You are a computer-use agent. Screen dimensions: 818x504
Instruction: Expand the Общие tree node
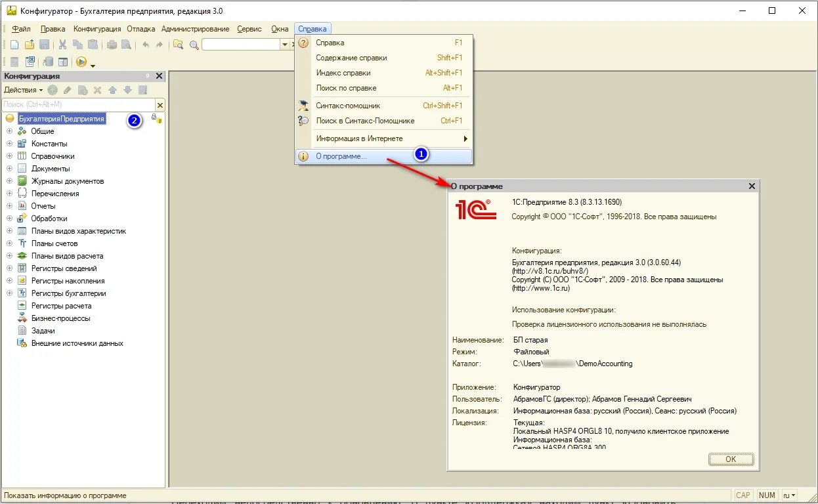point(9,131)
